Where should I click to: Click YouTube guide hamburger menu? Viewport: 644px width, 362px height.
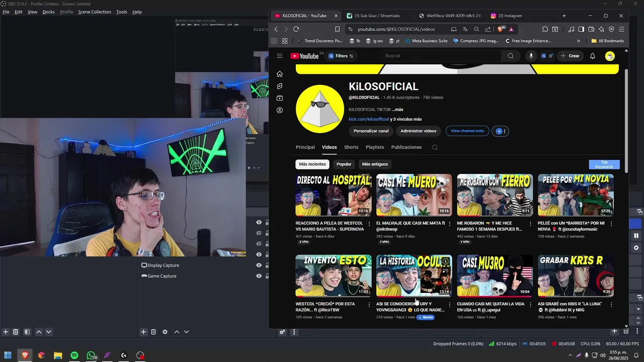[x=280, y=56]
